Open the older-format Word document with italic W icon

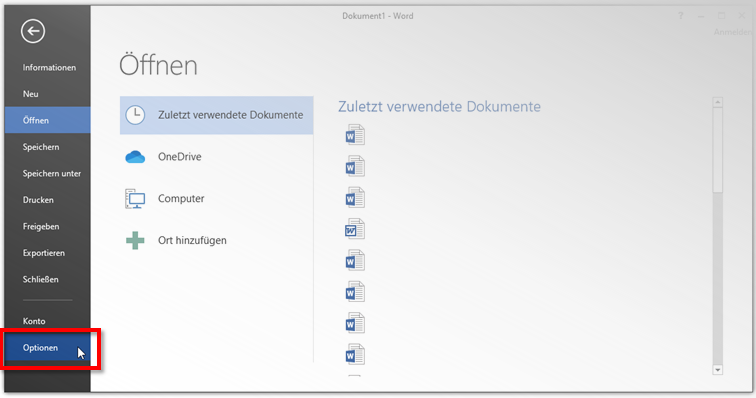355,229
